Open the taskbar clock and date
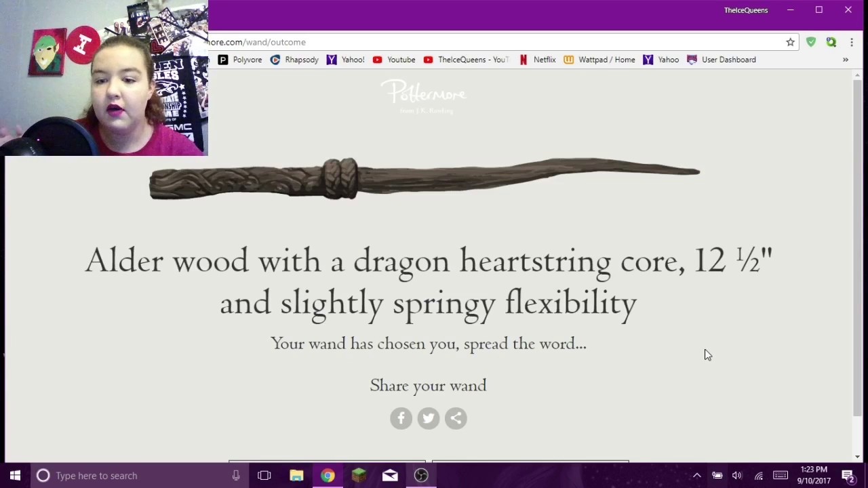Image resolution: width=868 pixels, height=488 pixels. pyautogui.click(x=814, y=475)
